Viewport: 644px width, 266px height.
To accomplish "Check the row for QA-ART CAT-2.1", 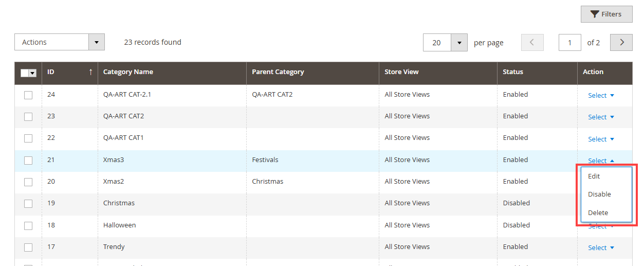I will [x=28, y=95].
